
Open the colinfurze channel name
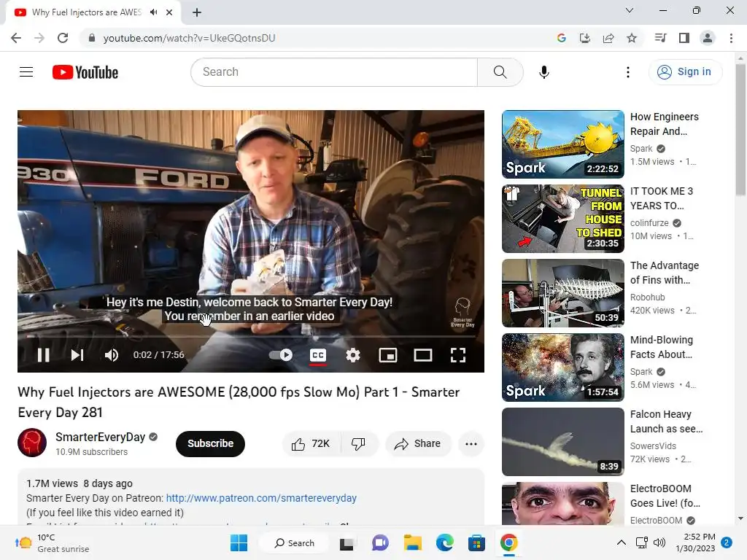pyautogui.click(x=649, y=223)
